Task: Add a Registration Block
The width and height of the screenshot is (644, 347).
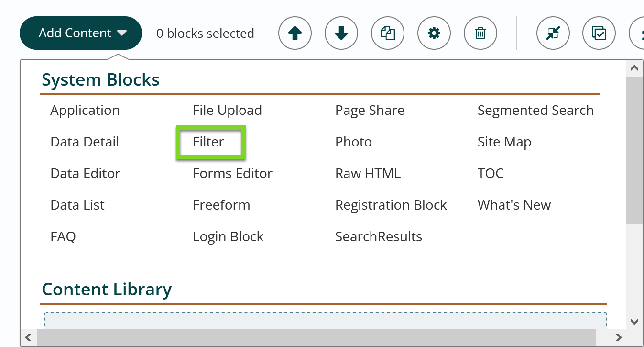Action: click(391, 205)
